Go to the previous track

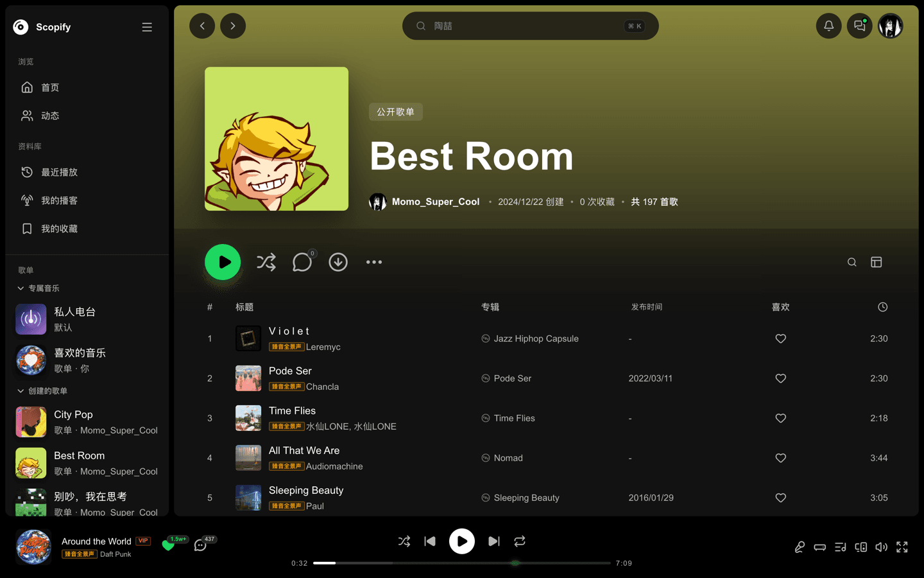pyautogui.click(x=430, y=541)
